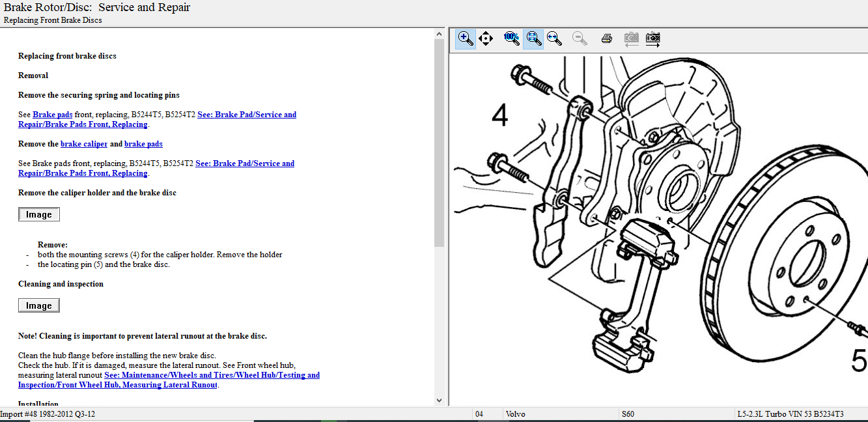This screenshot has width=868, height=422.
Task: Set image zoom to 100%
Action: tap(512, 38)
